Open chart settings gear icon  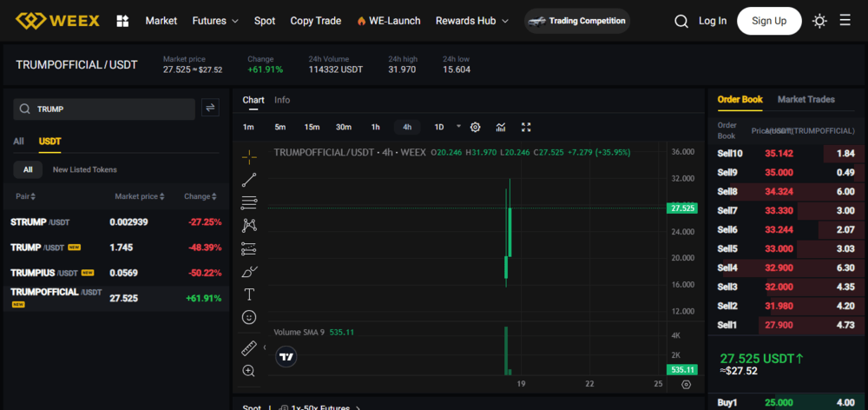[475, 127]
